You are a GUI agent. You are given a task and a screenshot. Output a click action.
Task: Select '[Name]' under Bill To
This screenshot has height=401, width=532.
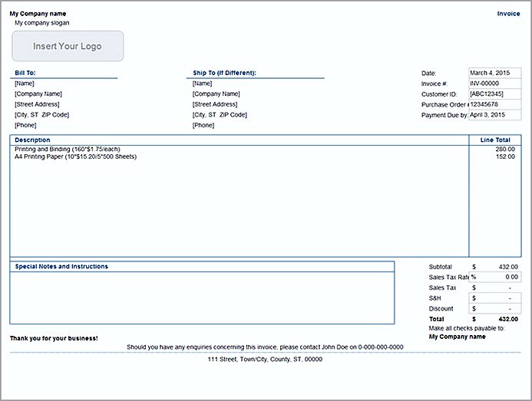(x=25, y=84)
